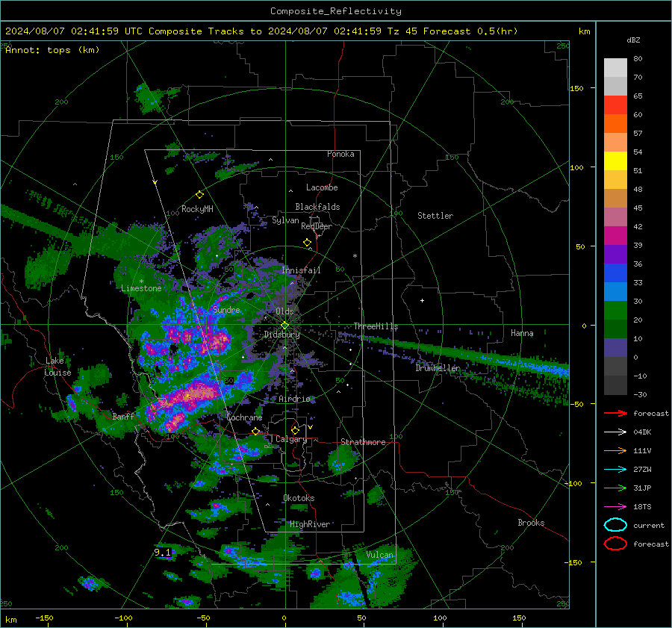Click the Cochrane town label
The height and width of the screenshot is (628, 672).
pyautogui.click(x=244, y=417)
